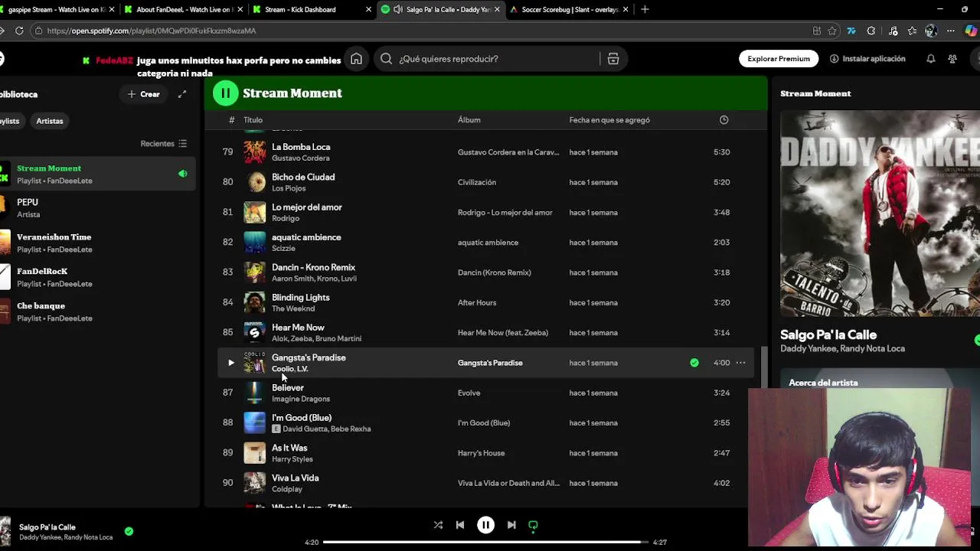Reload the page
Viewport: 980px width, 551px height.
pyautogui.click(x=19, y=31)
